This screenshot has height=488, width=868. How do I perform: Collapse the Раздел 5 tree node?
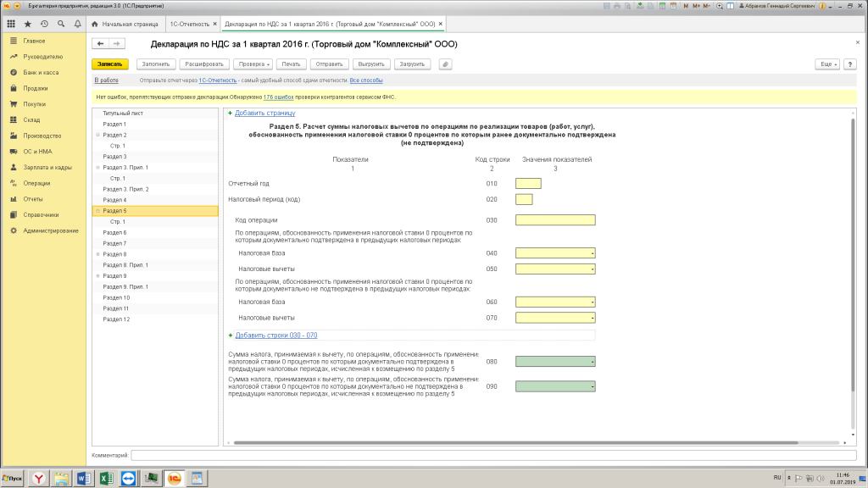[98, 211]
